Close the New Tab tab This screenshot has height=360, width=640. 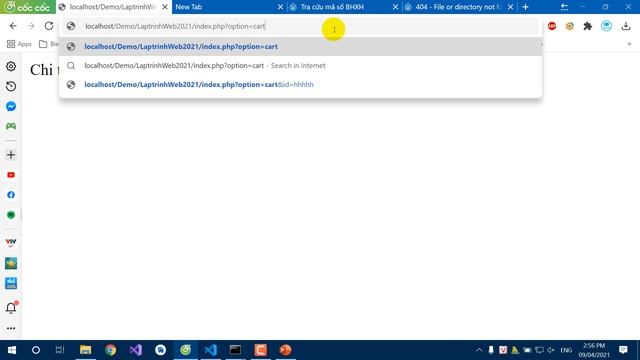(x=280, y=7)
